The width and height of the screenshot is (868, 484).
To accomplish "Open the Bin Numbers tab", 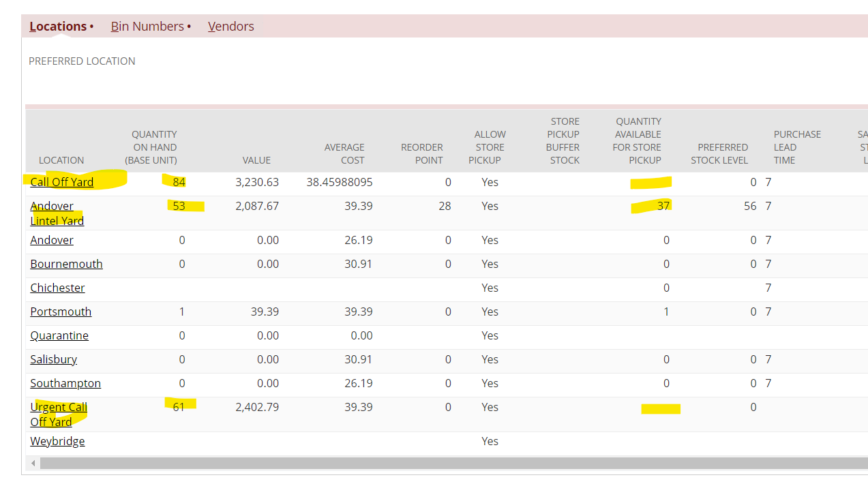I will coord(147,27).
